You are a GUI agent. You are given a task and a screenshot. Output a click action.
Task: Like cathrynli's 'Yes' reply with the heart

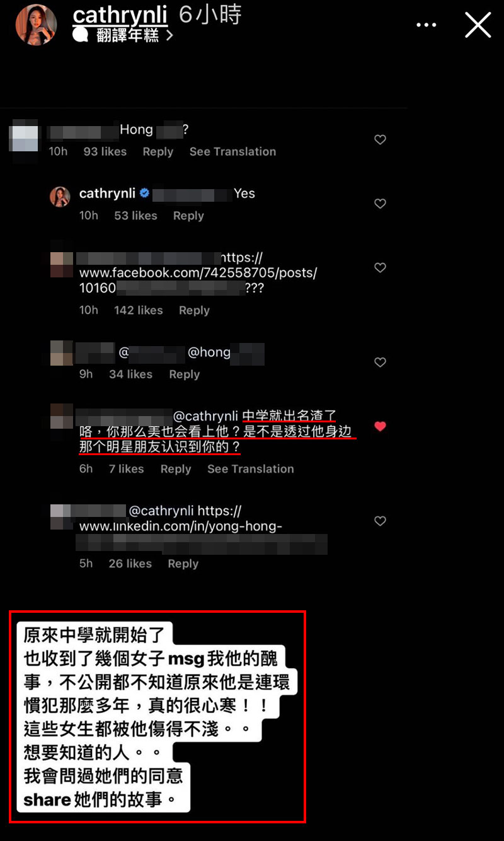pos(380,204)
